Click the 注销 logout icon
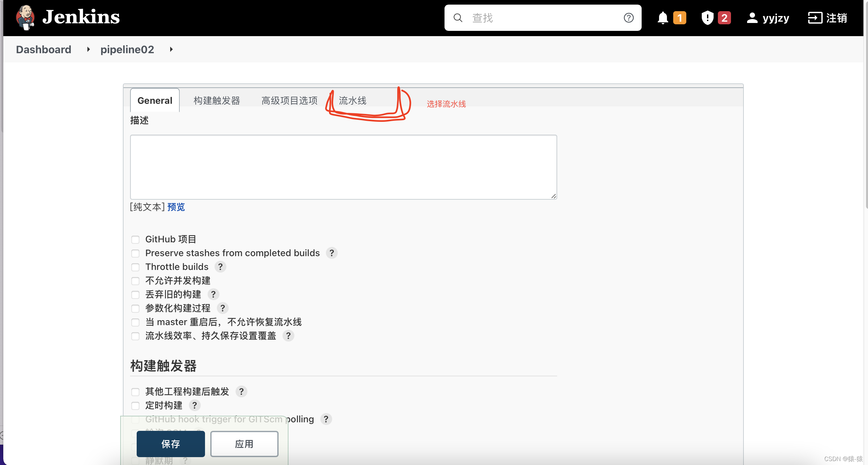This screenshot has height=465, width=868. pyautogui.click(x=815, y=18)
